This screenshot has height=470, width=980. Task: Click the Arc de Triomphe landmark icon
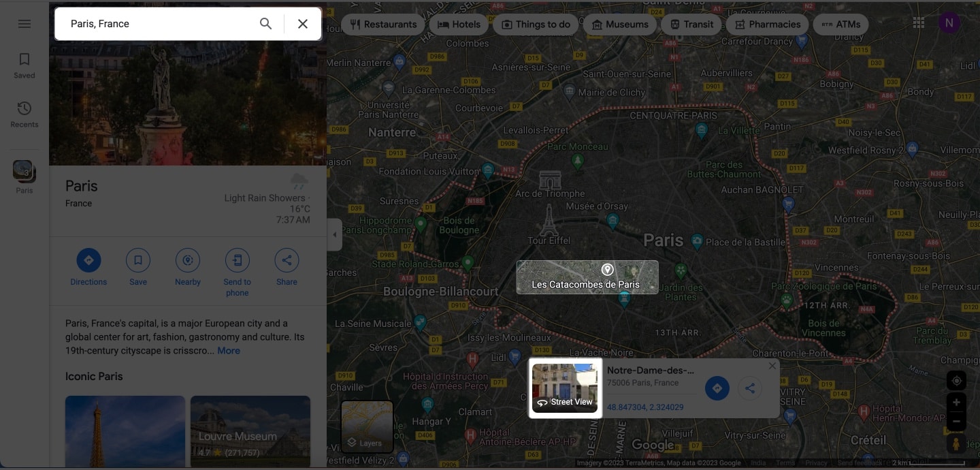550,180
